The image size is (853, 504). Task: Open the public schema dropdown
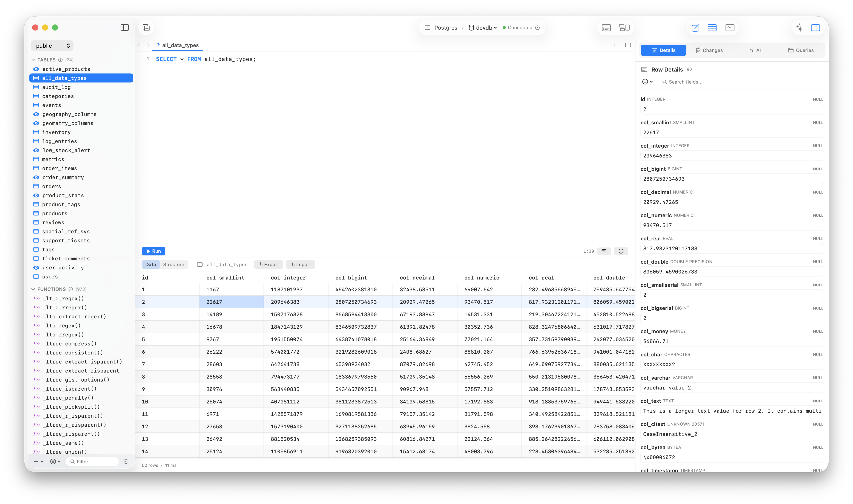click(x=52, y=45)
